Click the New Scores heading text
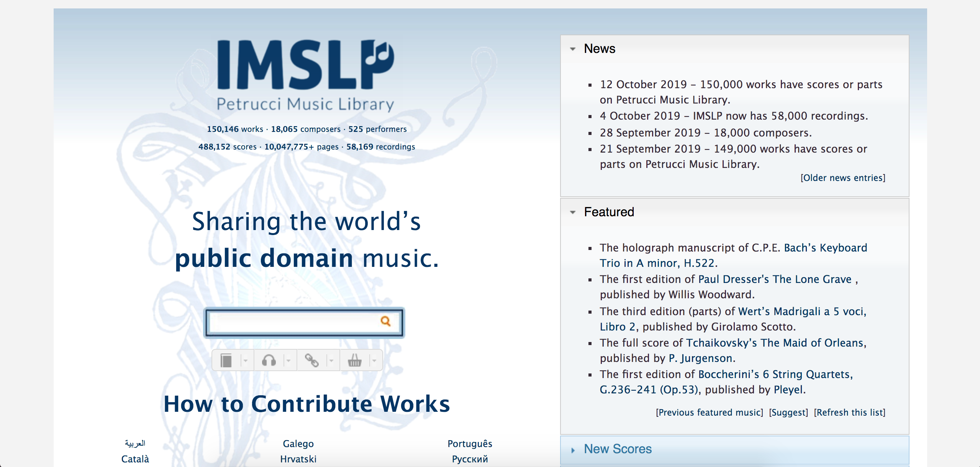The height and width of the screenshot is (467, 980). pos(618,449)
